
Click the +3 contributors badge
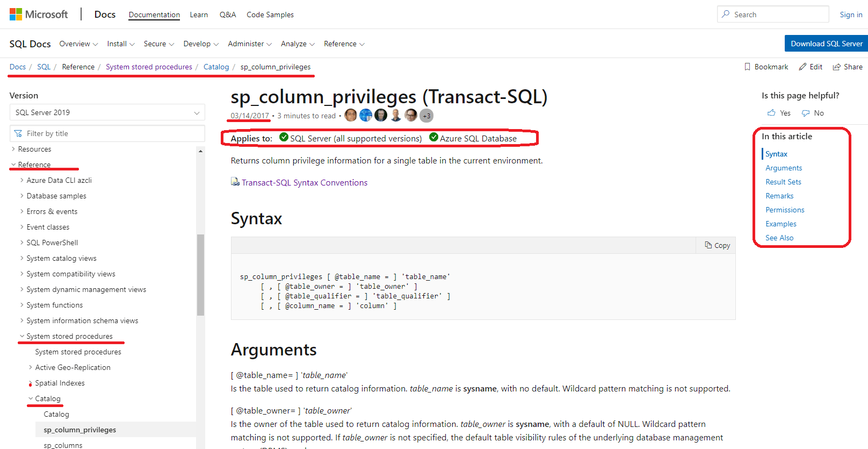pos(426,116)
